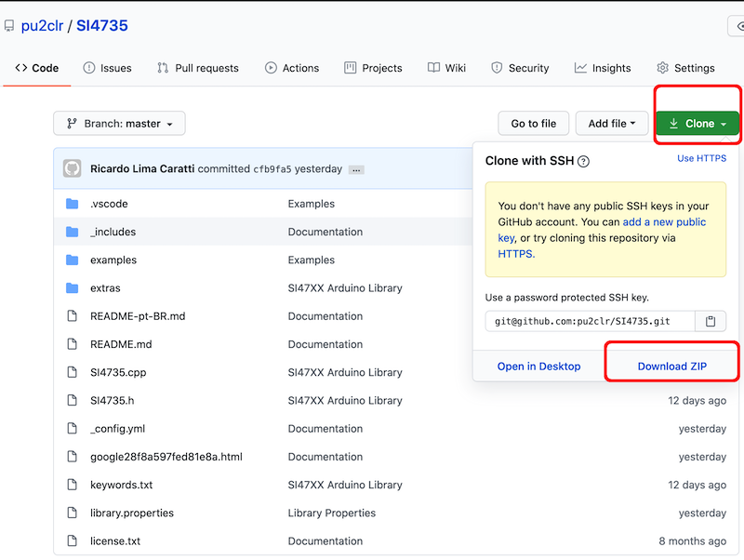
Task: Open the Branch: master dropdown
Action: (x=119, y=124)
